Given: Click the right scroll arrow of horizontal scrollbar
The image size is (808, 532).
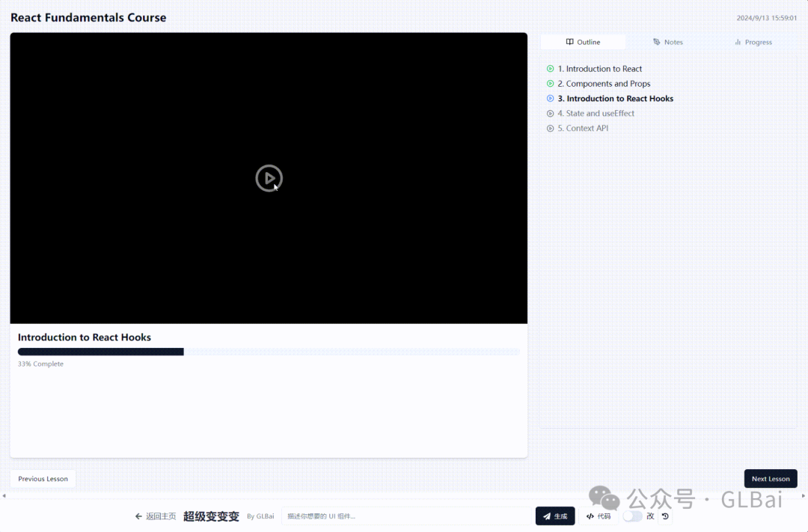Looking at the screenshot, I should click(804, 496).
